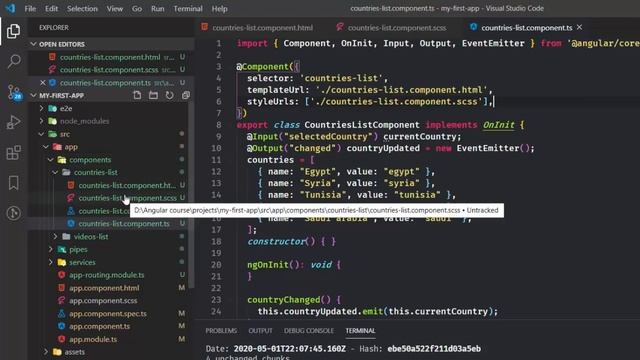
Task: Open the File menu
Action: [x=30, y=9]
